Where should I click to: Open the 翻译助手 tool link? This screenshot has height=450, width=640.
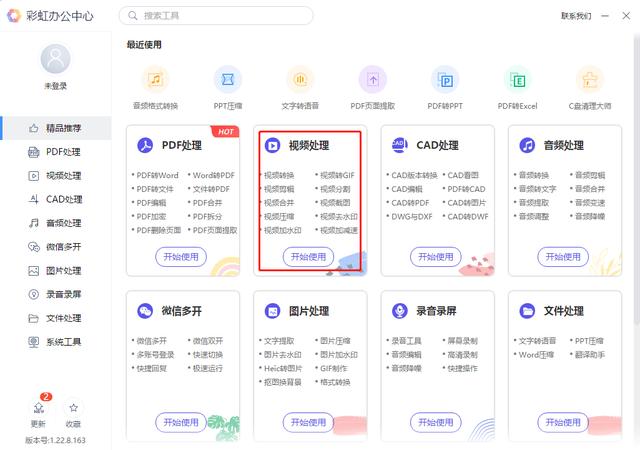tap(590, 354)
